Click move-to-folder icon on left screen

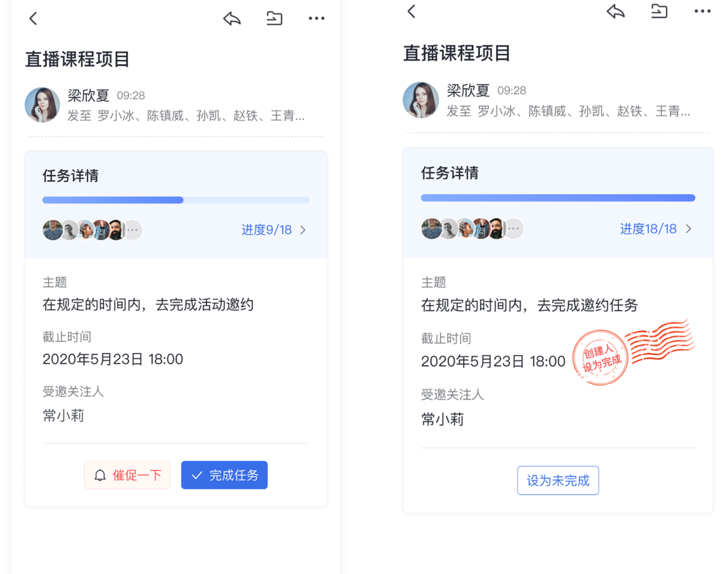[x=274, y=19]
